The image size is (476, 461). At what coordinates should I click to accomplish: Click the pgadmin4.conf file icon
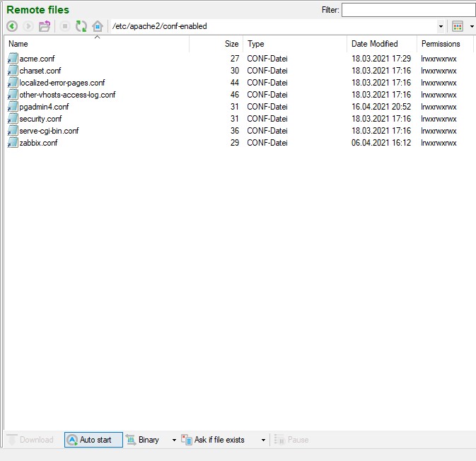pyautogui.click(x=13, y=107)
